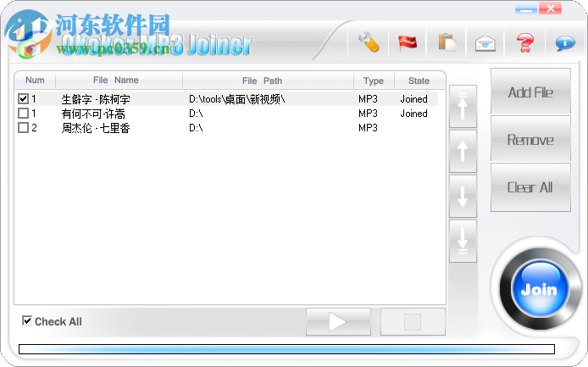Minimize the MP3 Joiner window

[x=526, y=8]
